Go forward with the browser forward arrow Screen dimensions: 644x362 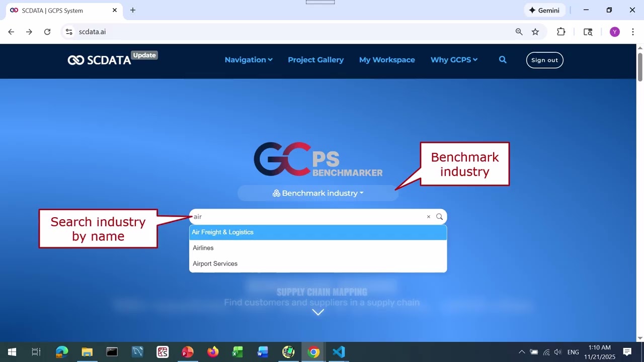pyautogui.click(x=29, y=32)
